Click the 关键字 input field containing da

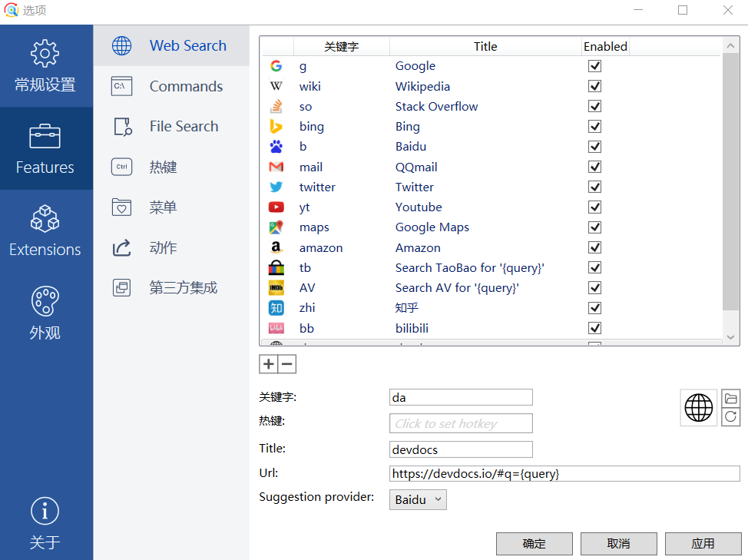[461, 397]
